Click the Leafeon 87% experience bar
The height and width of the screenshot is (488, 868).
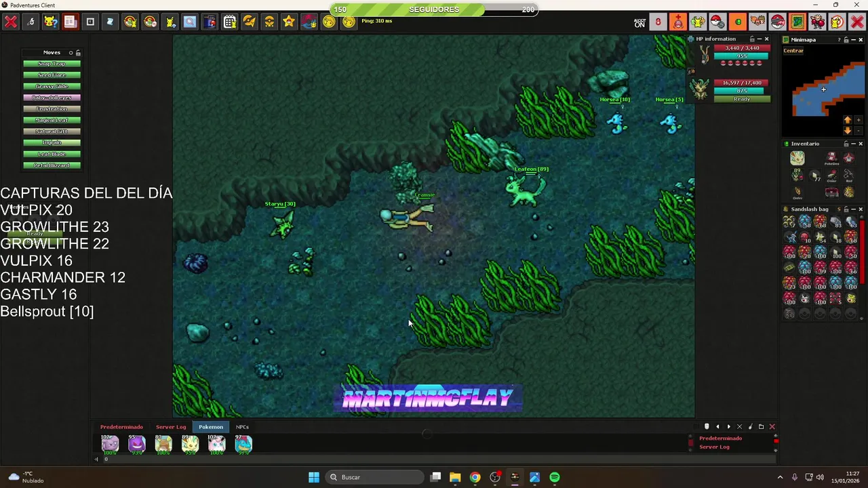[742, 91]
